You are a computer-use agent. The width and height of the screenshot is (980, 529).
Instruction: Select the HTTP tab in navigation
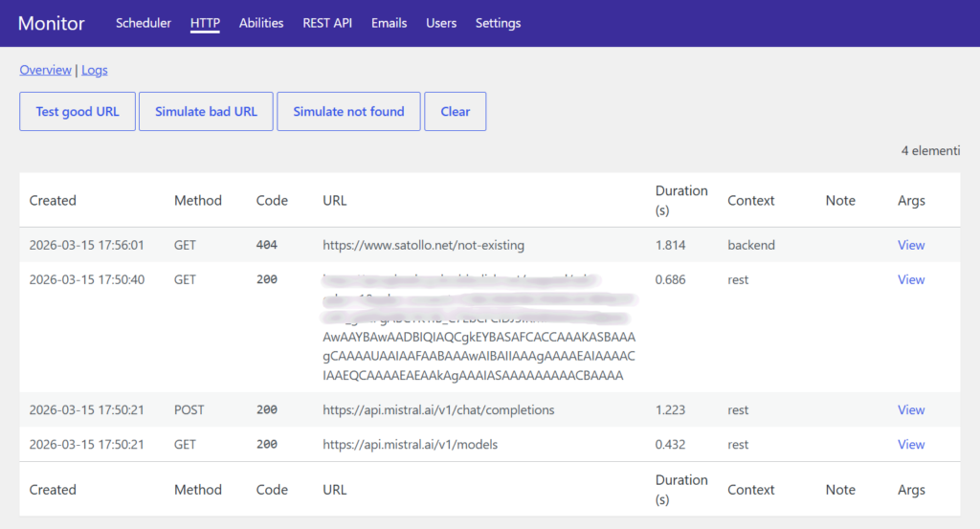pos(205,23)
